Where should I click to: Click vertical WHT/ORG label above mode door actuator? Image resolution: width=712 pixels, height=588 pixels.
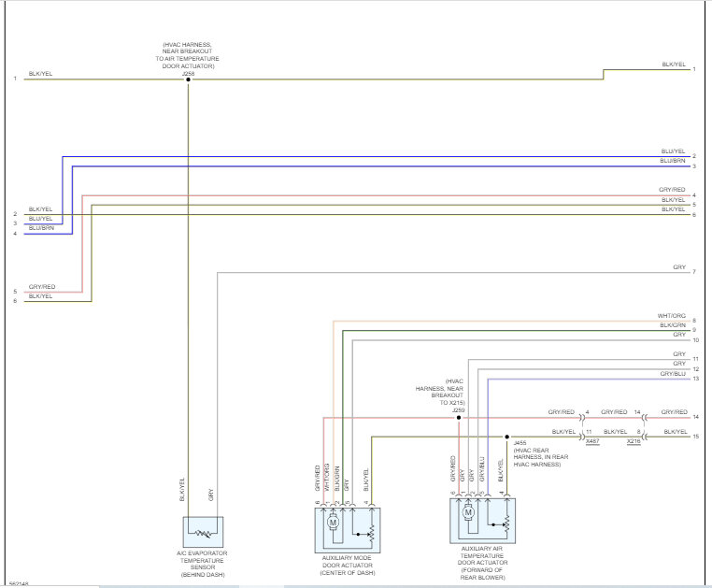[x=327, y=477]
